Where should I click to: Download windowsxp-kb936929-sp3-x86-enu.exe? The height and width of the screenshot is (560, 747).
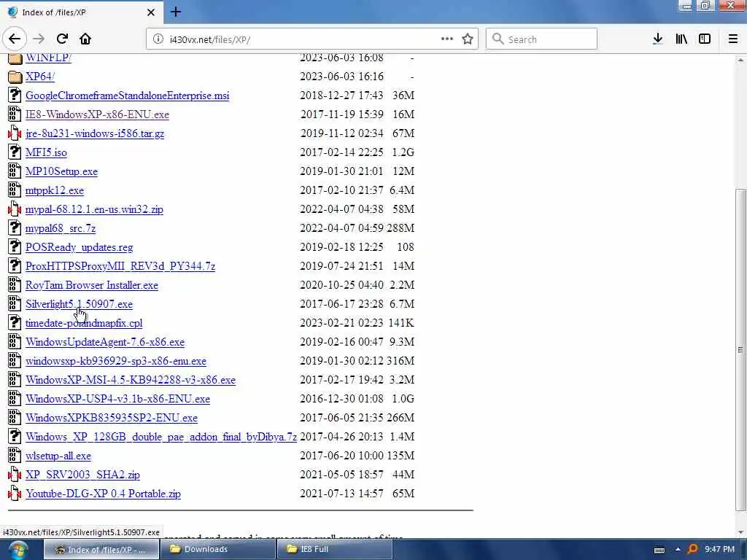click(116, 361)
